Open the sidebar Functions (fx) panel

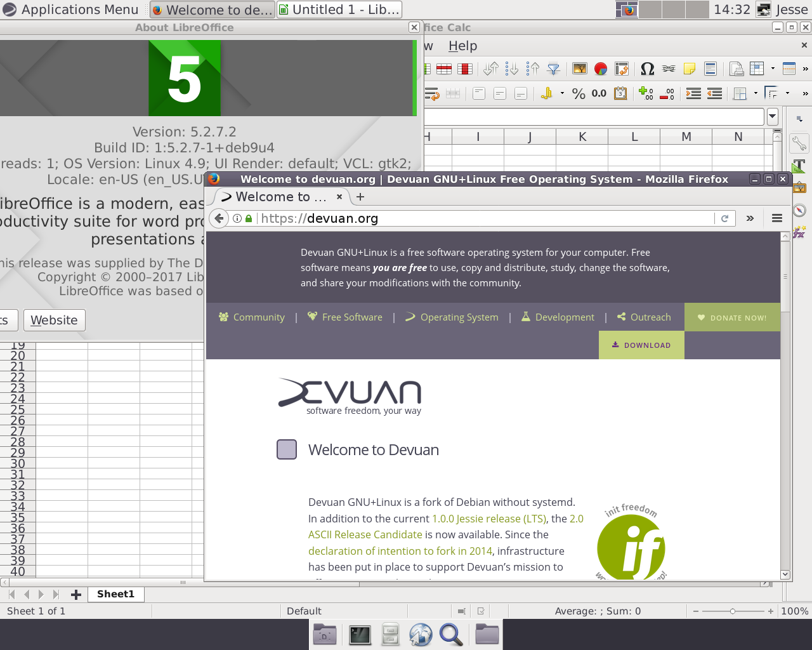tap(799, 232)
